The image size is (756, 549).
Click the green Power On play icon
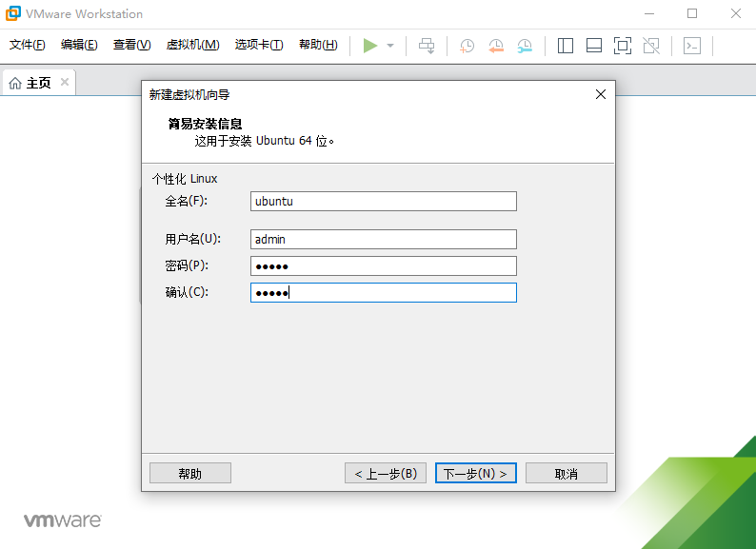(x=370, y=46)
